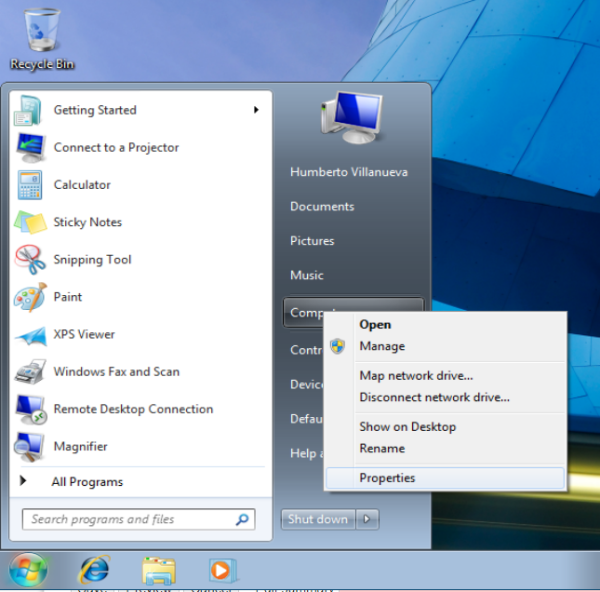This screenshot has height=592, width=600.
Task: Choose Open in the context menu
Action: tap(445, 325)
